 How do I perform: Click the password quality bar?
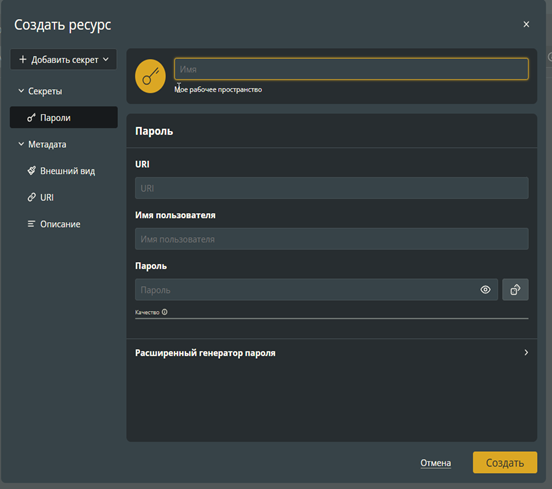332,318
